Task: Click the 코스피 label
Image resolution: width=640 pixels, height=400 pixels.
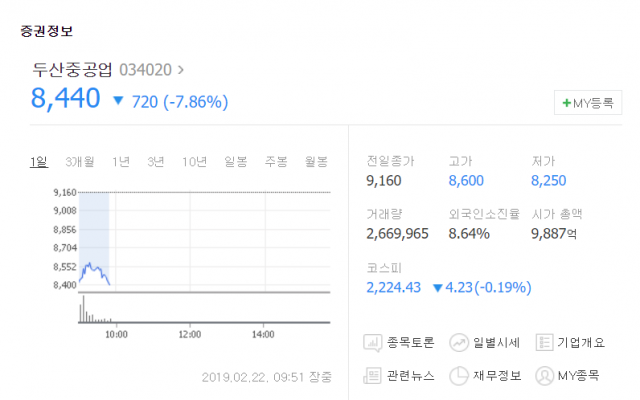Action: (384, 268)
